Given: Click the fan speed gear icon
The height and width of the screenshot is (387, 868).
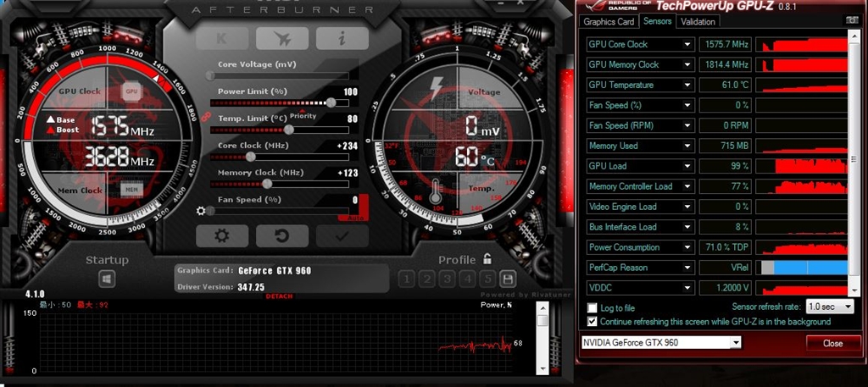Looking at the screenshot, I should [x=201, y=211].
